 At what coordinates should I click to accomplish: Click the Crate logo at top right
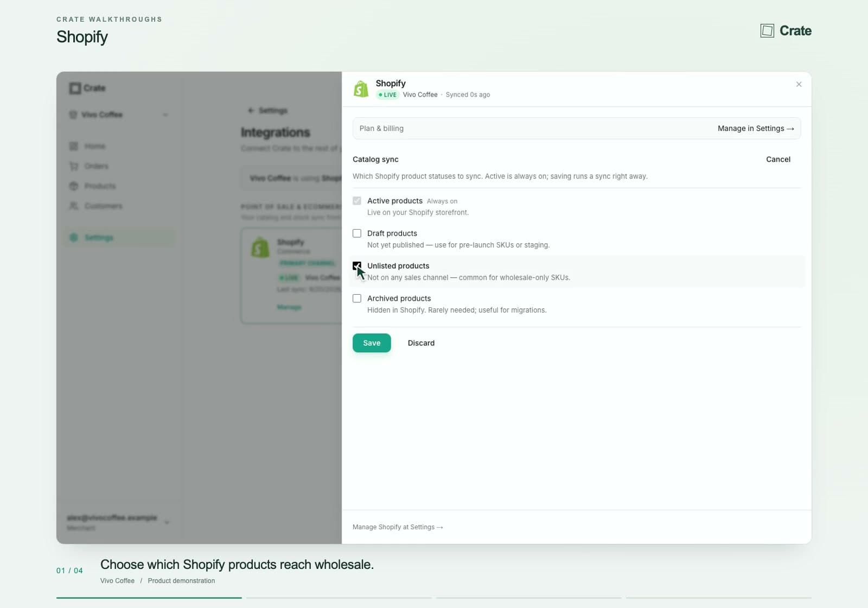click(x=786, y=31)
